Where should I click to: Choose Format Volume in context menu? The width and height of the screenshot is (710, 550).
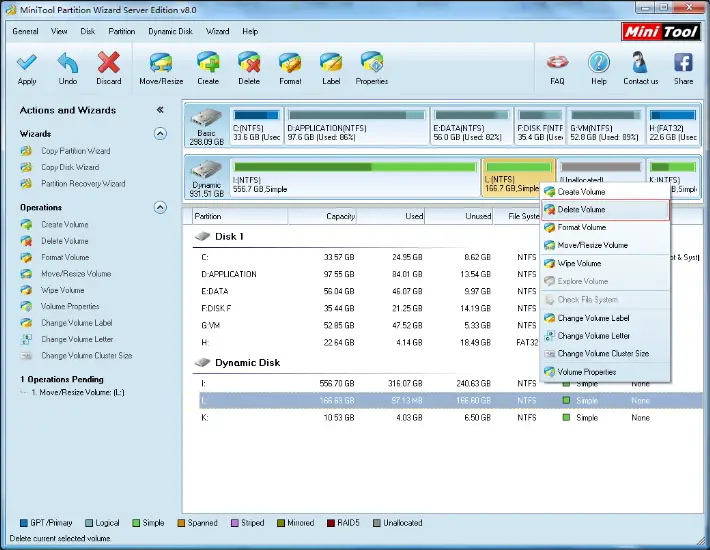click(605, 227)
